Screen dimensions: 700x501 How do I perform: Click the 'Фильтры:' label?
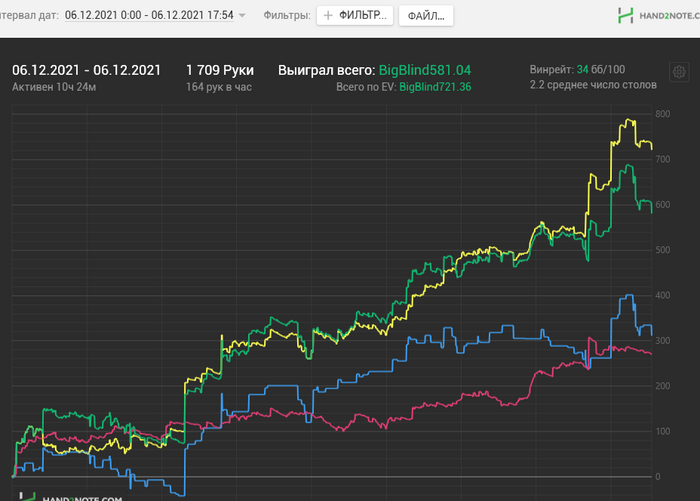pos(287,15)
